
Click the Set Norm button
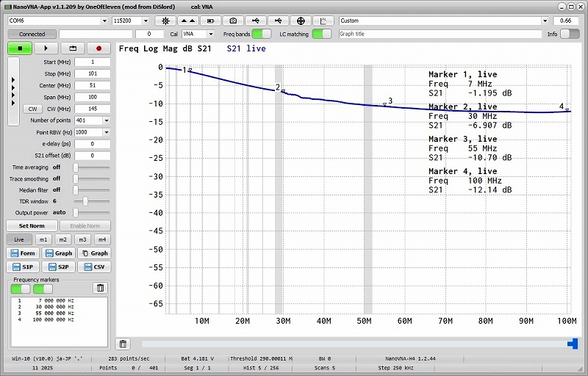[32, 226]
